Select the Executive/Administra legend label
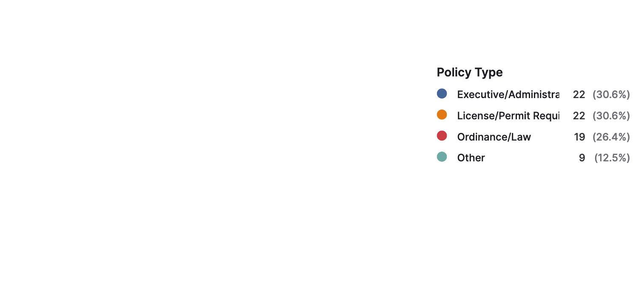Image resolution: width=644 pixels, height=290 pixels. click(508, 95)
